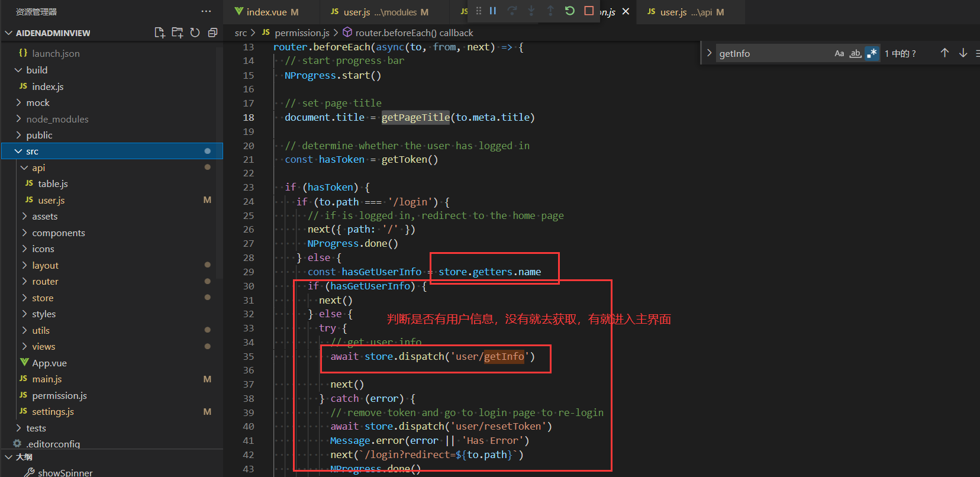Click highlighted getInfo match in code

(504, 356)
